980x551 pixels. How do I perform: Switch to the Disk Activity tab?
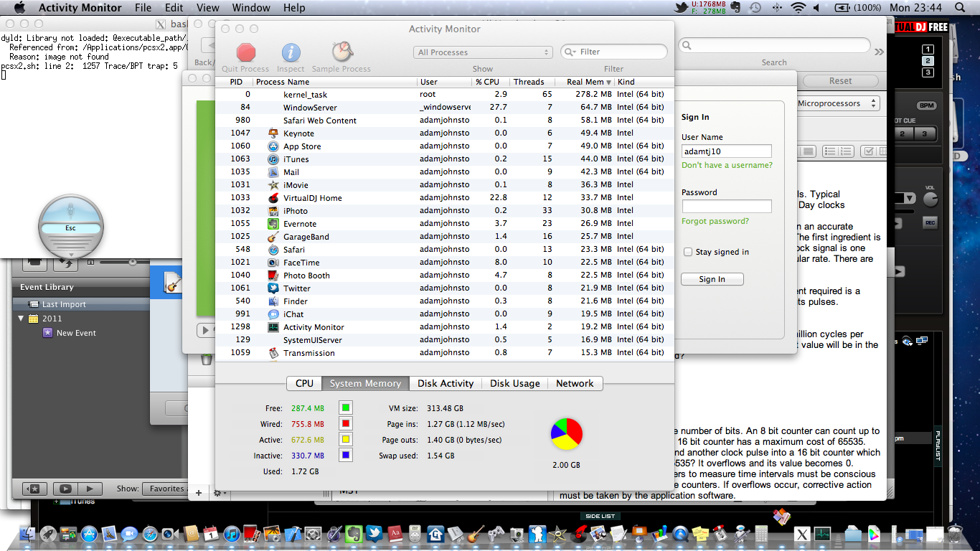pyautogui.click(x=446, y=384)
